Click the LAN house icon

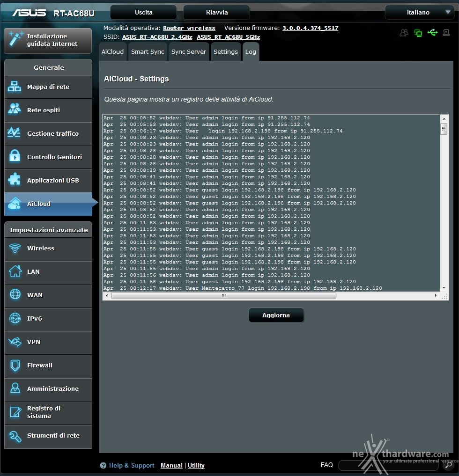[15, 271]
